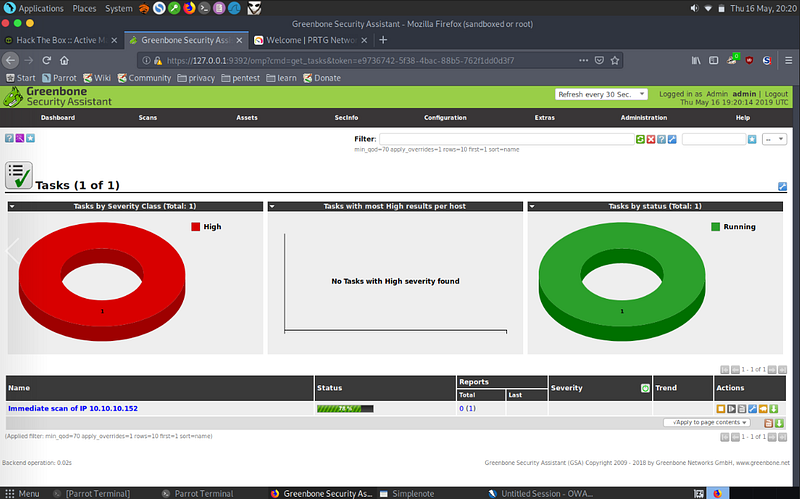Open page actions three-dot menu in address bar
Image resolution: width=800 pixels, height=499 pixels.
pyautogui.click(x=584, y=60)
